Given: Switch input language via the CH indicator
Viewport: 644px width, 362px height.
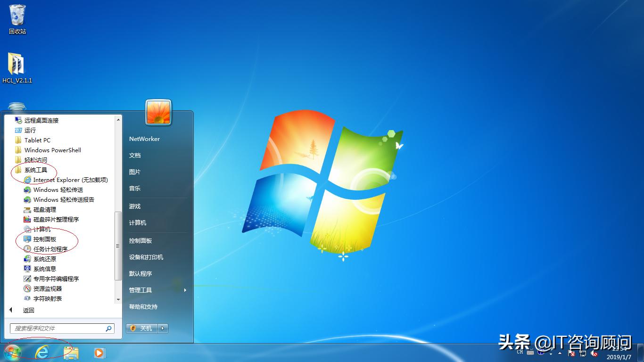Looking at the screenshot, I should tap(519, 353).
